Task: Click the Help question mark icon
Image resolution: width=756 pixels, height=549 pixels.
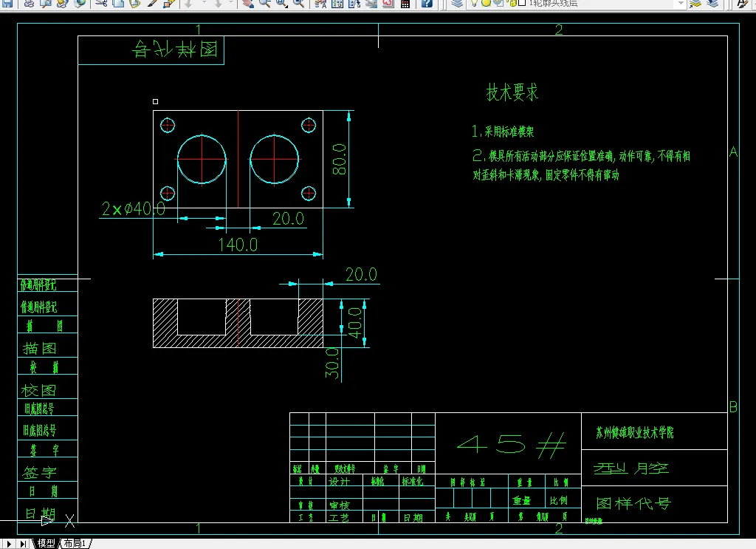Action: [x=427, y=4]
